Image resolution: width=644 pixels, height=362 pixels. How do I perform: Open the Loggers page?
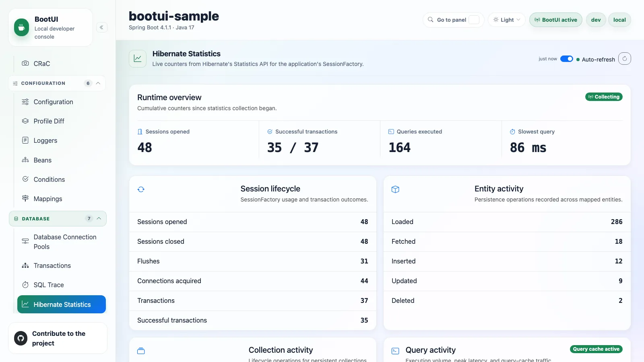click(x=62, y=140)
